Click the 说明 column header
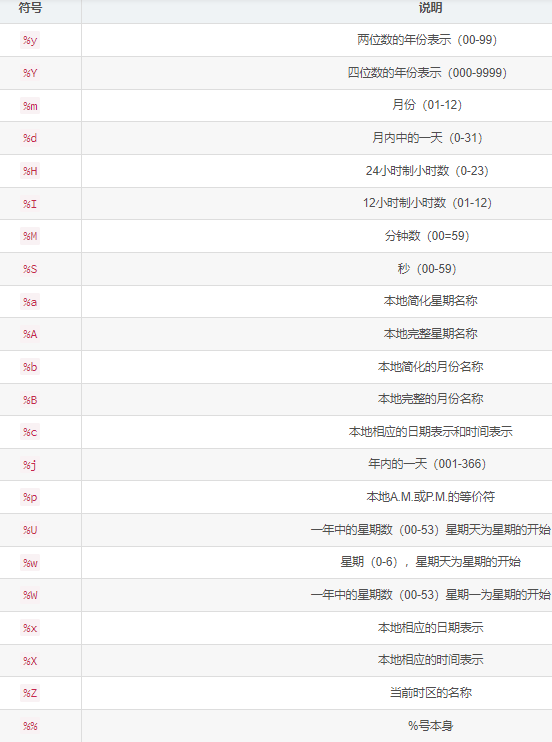This screenshot has height=742, width=552. pos(430,8)
